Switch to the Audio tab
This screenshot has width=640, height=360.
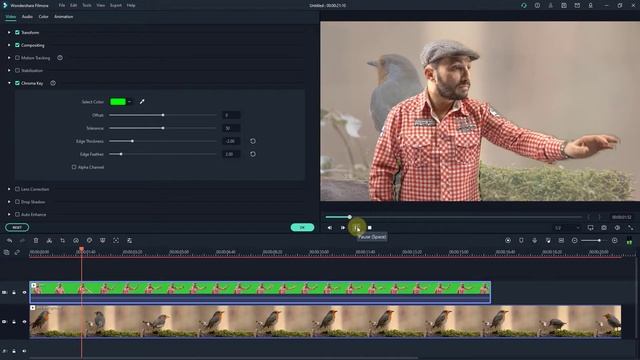click(x=27, y=17)
